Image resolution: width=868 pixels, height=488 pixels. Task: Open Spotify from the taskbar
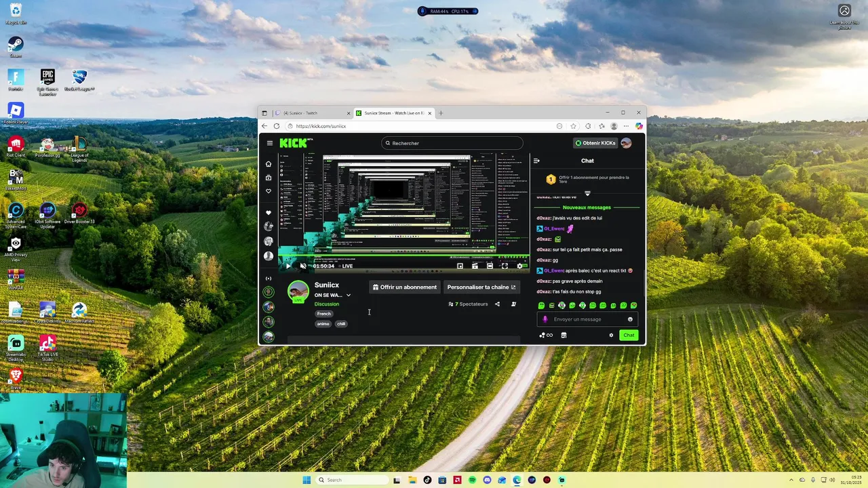[x=472, y=480]
